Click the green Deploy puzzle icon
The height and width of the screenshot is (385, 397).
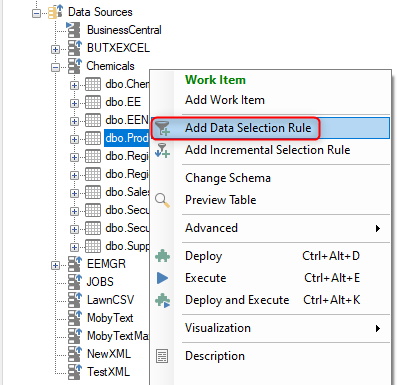[x=163, y=256]
